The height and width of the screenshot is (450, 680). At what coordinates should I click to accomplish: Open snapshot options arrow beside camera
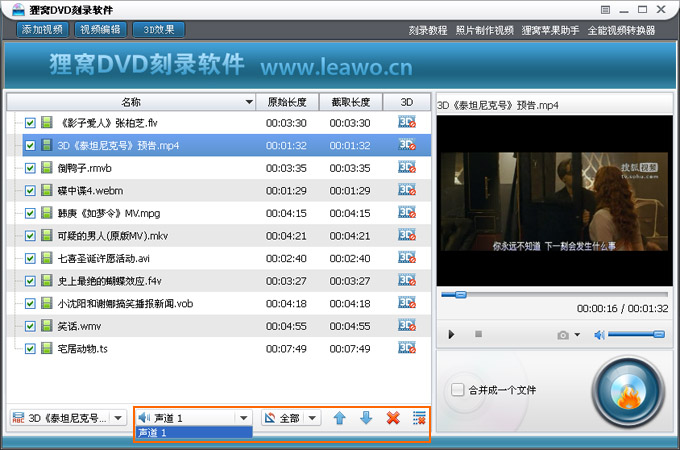pyautogui.click(x=577, y=335)
